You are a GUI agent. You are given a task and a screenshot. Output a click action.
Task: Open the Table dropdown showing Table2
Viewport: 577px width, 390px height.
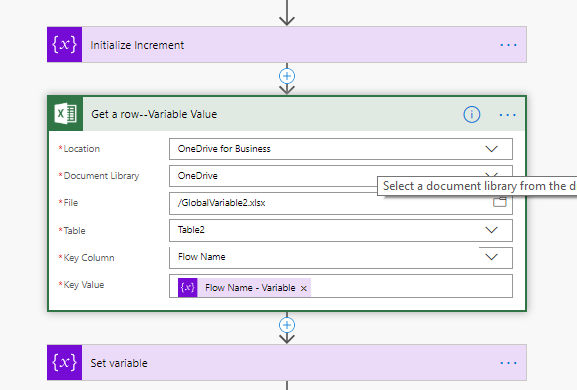pos(341,230)
